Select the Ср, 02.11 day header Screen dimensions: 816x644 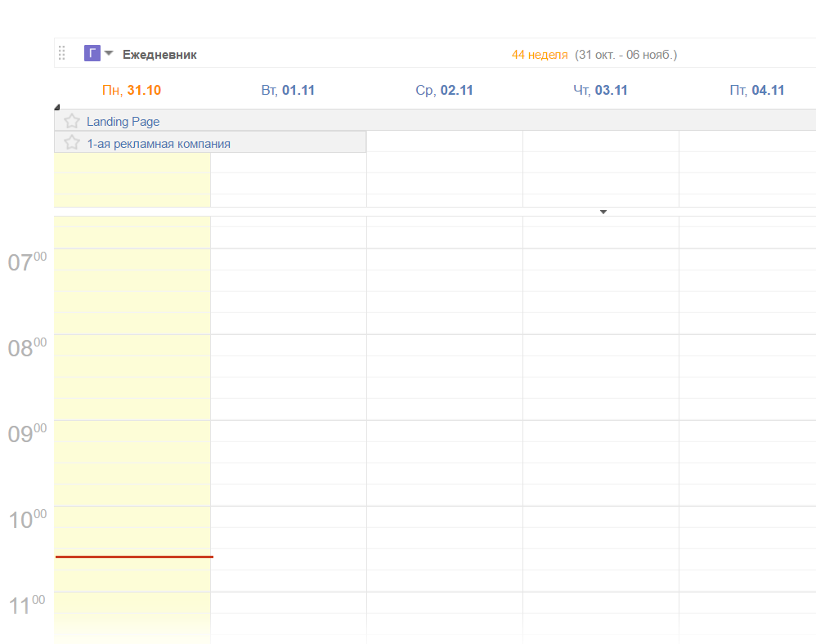[445, 90]
